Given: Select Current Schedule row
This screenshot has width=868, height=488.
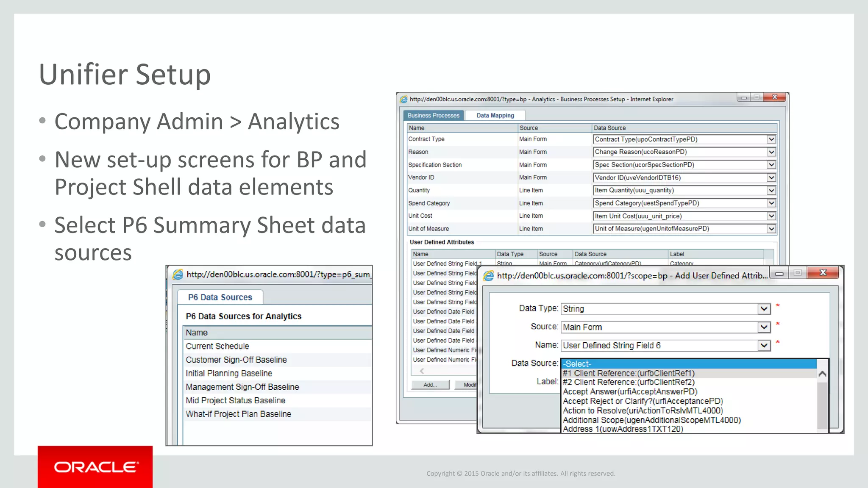Looking at the screenshot, I should 278,346.
